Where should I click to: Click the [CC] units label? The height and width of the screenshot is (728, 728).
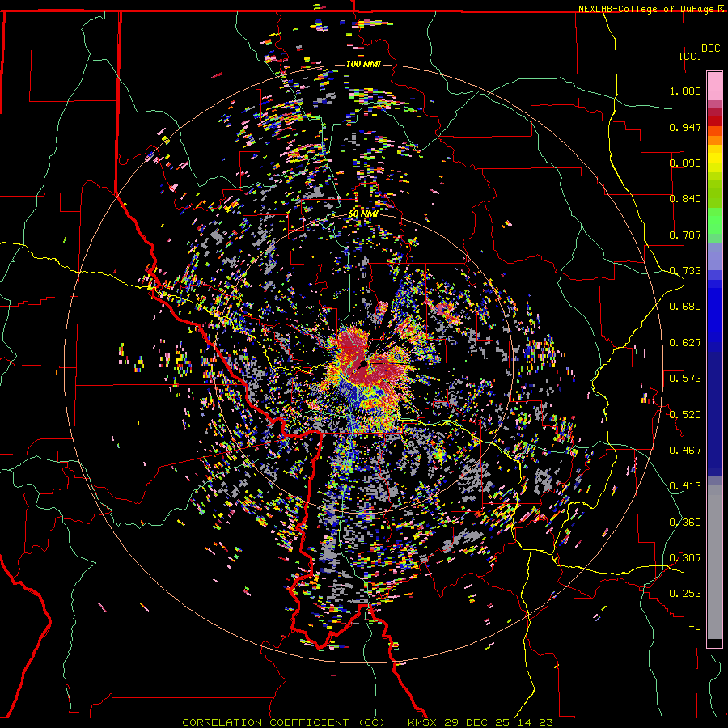691,56
